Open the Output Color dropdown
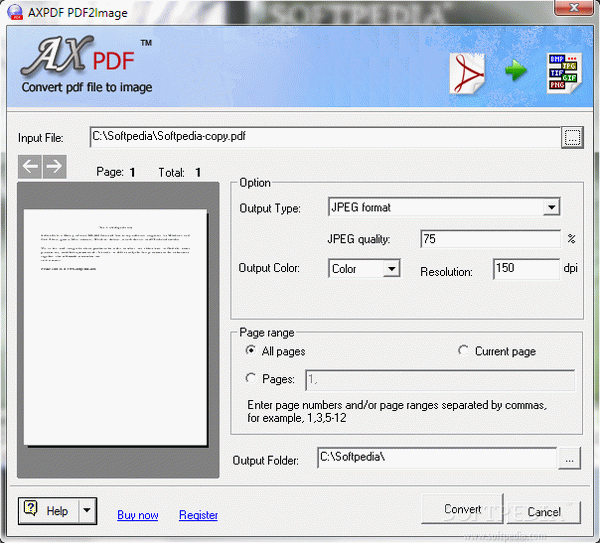This screenshot has width=600, height=543. point(391,269)
